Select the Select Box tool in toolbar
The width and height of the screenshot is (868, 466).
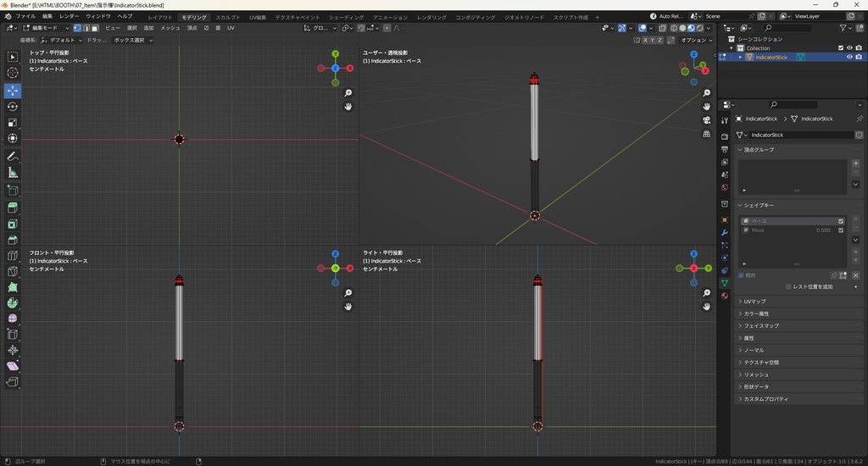12,57
